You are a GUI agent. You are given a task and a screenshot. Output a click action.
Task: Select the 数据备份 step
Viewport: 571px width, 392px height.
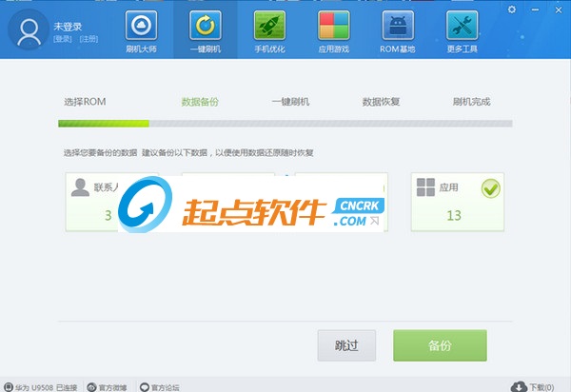pyautogui.click(x=200, y=102)
